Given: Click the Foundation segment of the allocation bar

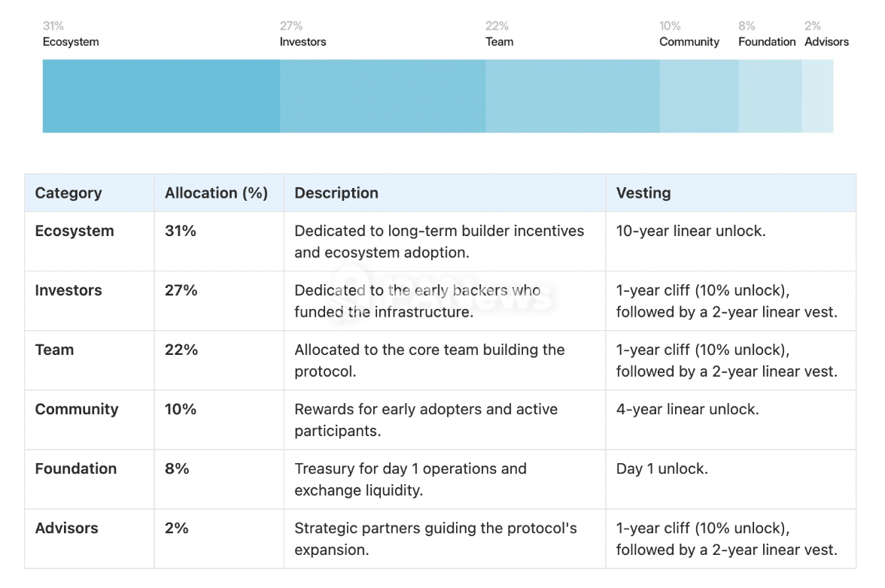Looking at the screenshot, I should (x=770, y=96).
